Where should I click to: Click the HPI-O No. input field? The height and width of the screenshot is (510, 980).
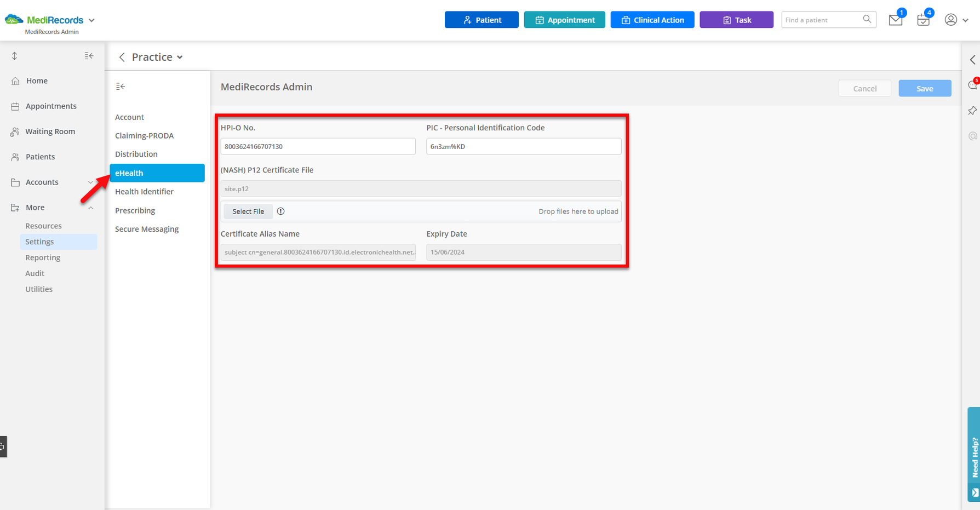[x=318, y=146]
